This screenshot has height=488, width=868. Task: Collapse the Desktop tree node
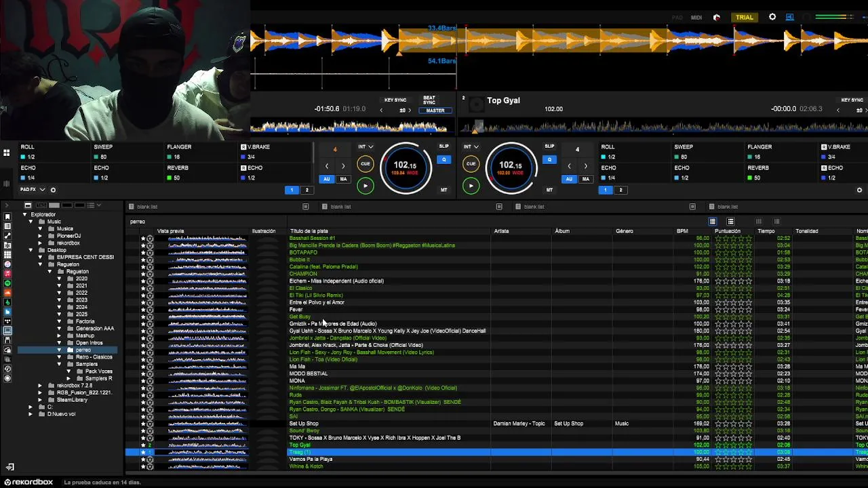[31, 250]
